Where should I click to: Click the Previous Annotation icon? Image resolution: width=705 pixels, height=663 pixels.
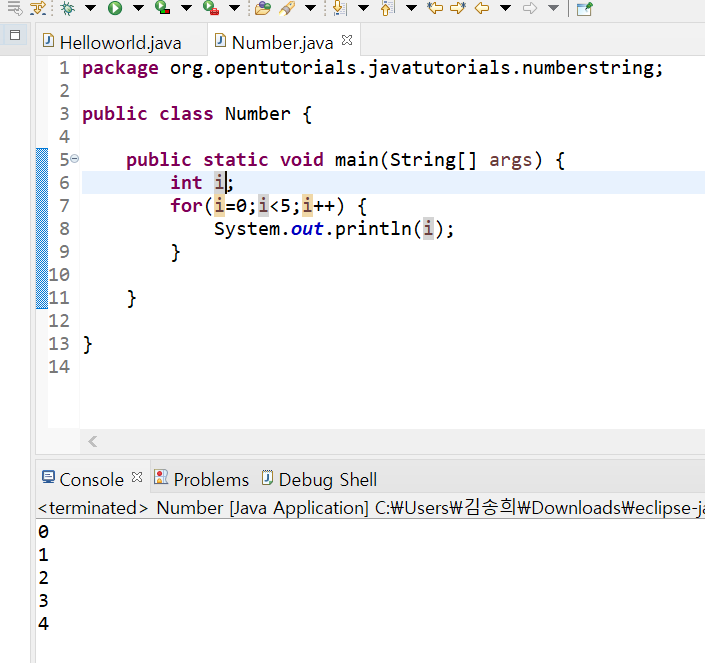click(x=387, y=8)
